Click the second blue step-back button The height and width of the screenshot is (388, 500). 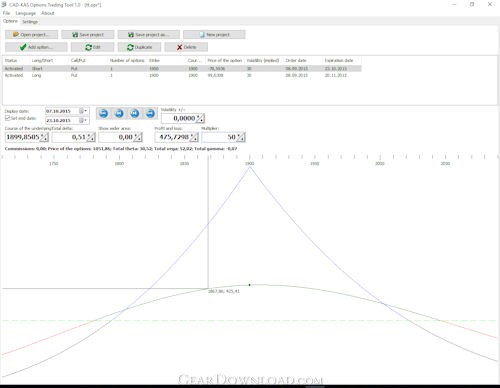coord(119,113)
